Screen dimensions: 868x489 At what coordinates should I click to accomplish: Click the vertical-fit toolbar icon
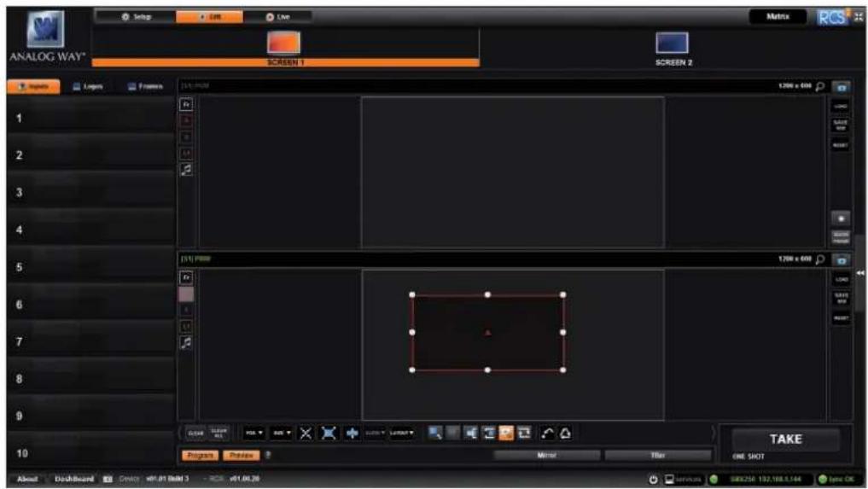(x=488, y=433)
